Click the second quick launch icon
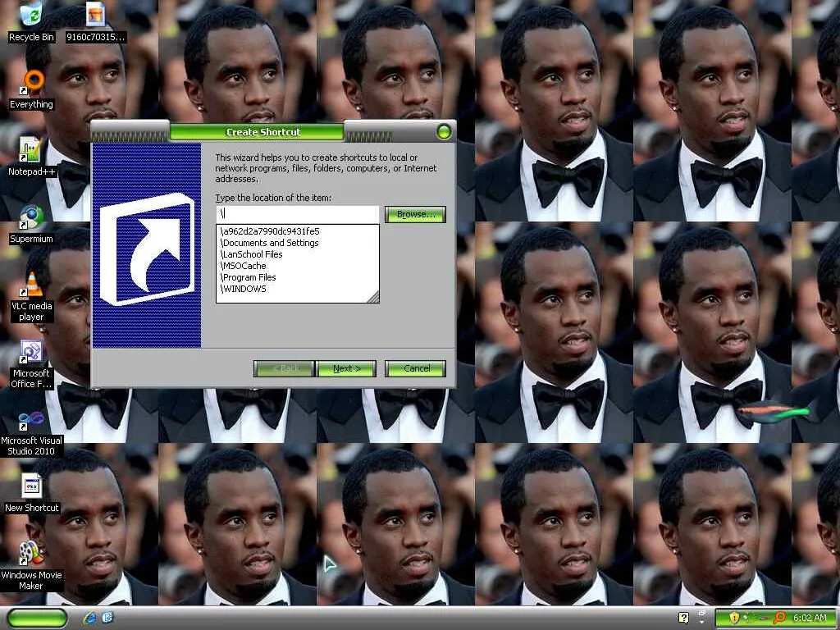 (x=107, y=619)
